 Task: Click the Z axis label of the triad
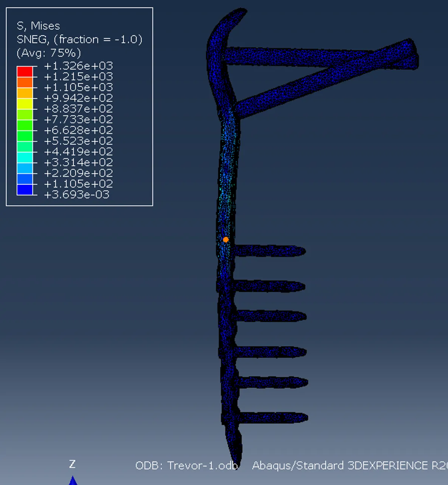[x=72, y=464]
